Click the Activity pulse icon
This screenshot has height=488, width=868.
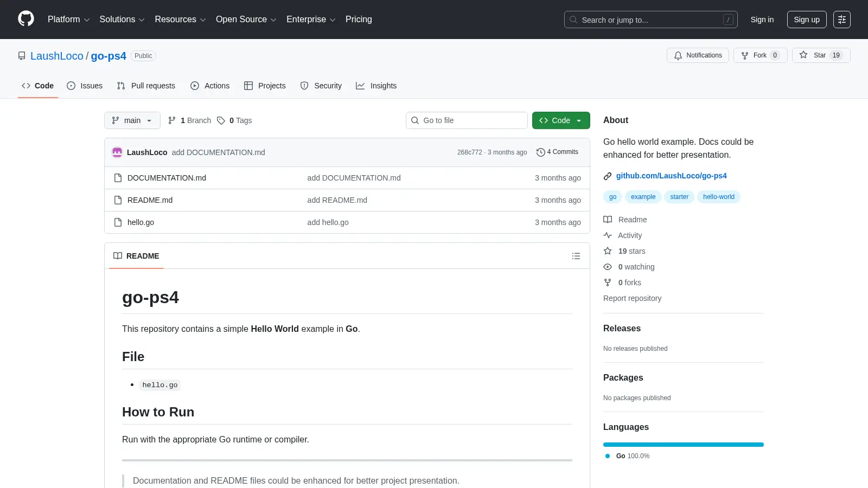(608, 235)
